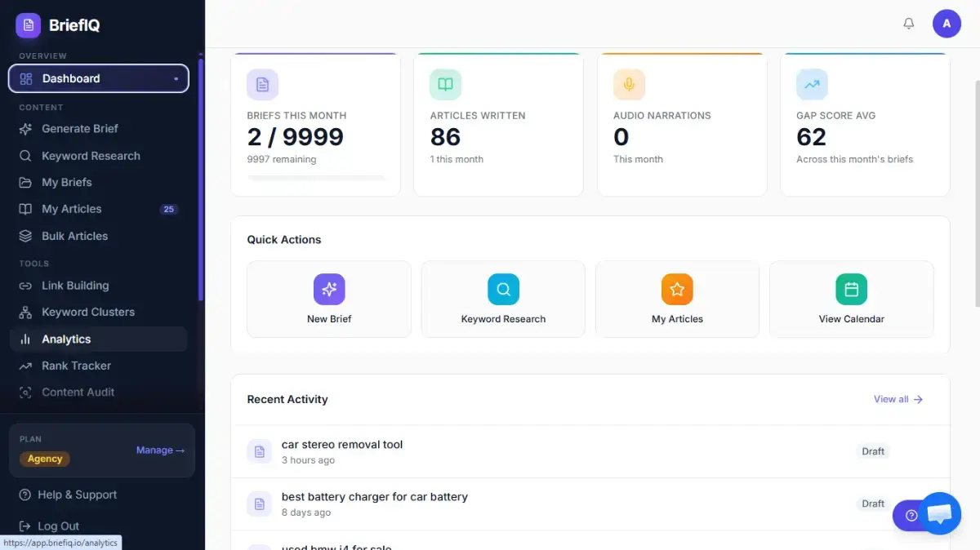Viewport: 980px width, 550px height.
Task: Click the Link Building chain icon
Action: tap(26, 286)
